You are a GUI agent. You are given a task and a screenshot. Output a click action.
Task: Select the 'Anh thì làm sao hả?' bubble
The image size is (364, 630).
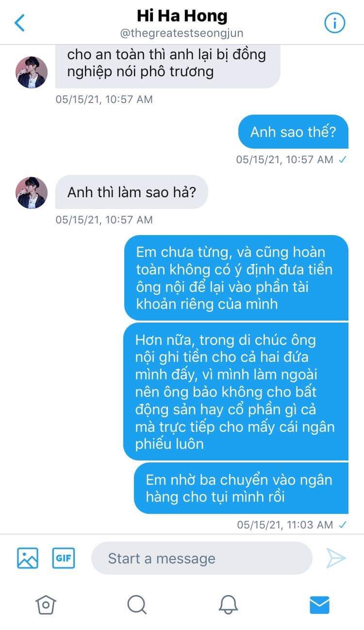tap(132, 192)
